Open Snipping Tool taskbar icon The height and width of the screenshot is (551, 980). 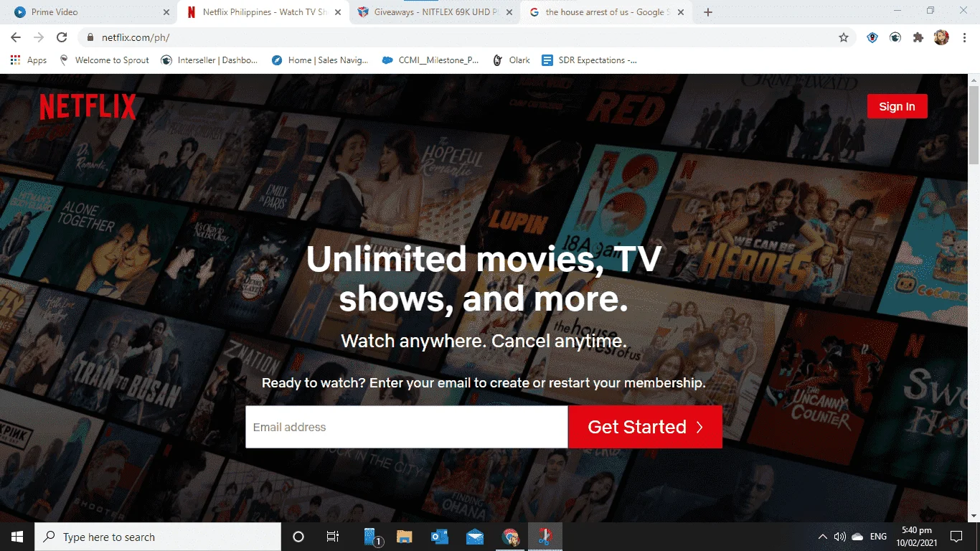pyautogui.click(x=545, y=537)
